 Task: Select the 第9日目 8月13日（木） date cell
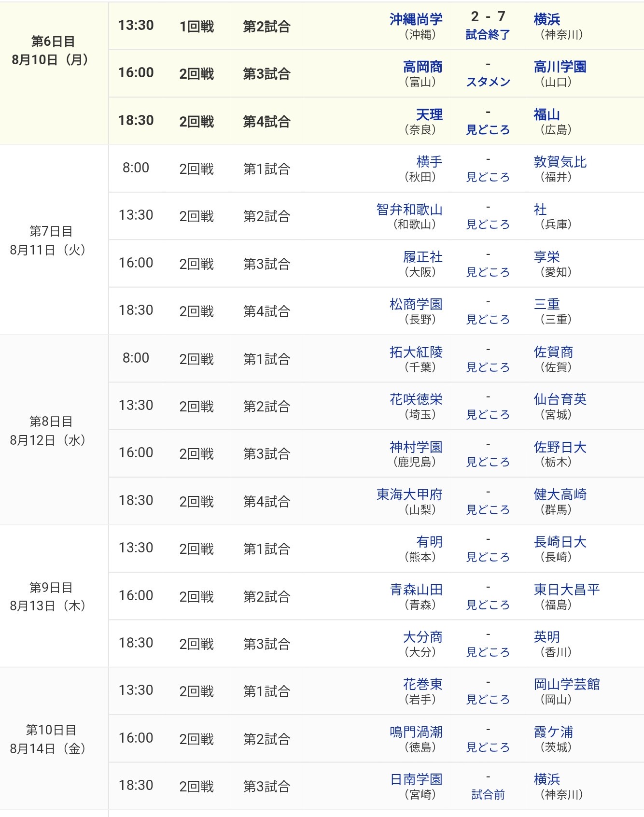[x=54, y=596]
